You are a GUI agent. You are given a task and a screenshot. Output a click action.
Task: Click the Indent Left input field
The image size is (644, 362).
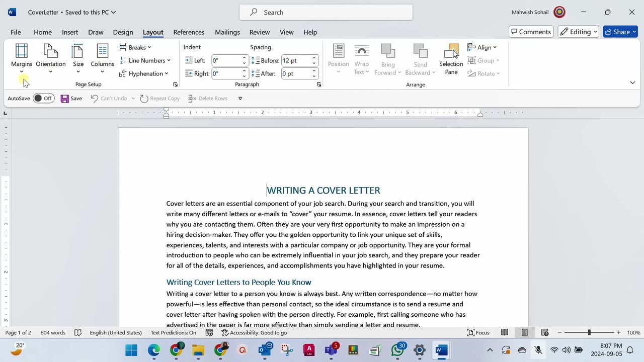click(226, 60)
